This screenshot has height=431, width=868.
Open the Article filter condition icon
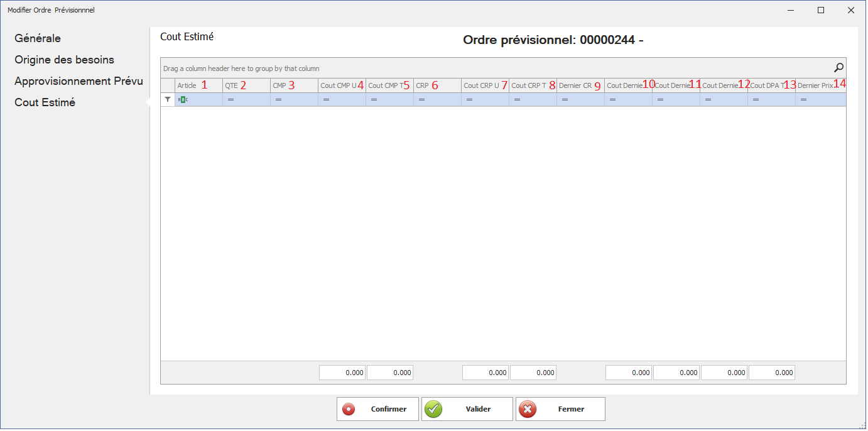tap(183, 99)
